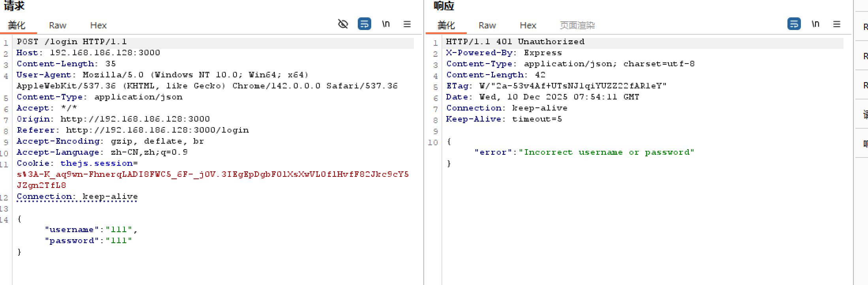Click the 'Accept-Encoding: gzip, deflate, br' header
This screenshot has height=285, width=868.
tap(111, 141)
